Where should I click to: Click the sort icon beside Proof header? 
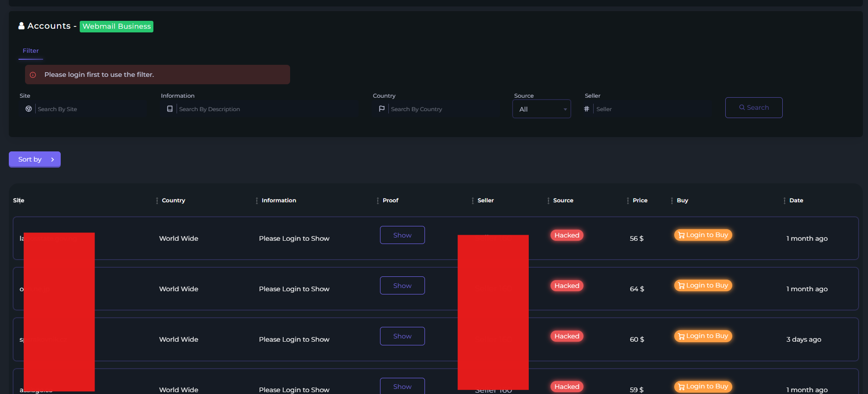tap(378, 200)
